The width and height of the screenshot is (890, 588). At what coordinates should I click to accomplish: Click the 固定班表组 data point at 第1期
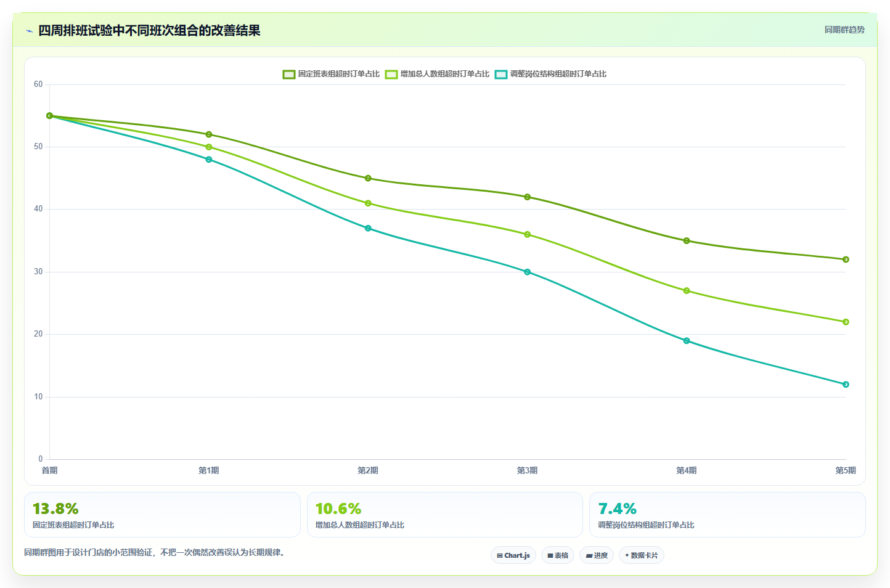[209, 134]
